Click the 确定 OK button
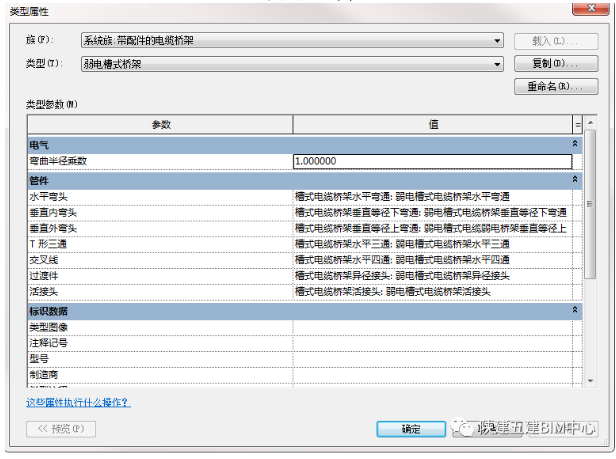616x459 pixels. [x=411, y=429]
